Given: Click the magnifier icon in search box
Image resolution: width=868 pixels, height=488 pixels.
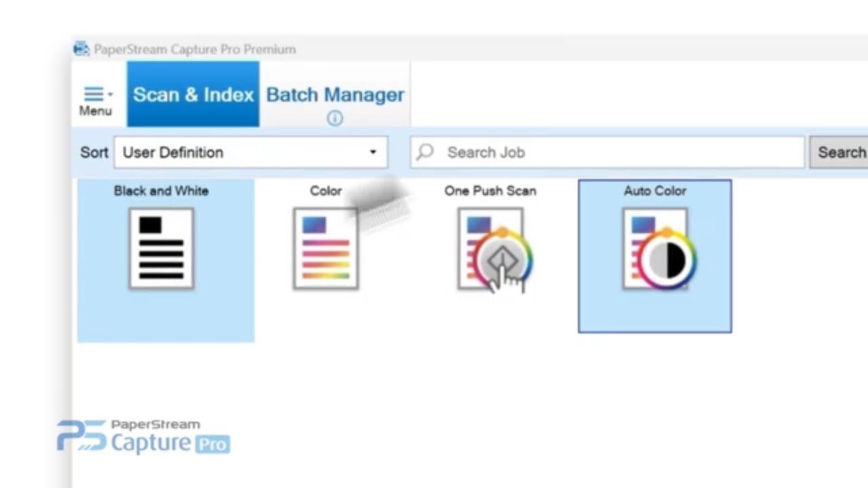Looking at the screenshot, I should [x=425, y=152].
